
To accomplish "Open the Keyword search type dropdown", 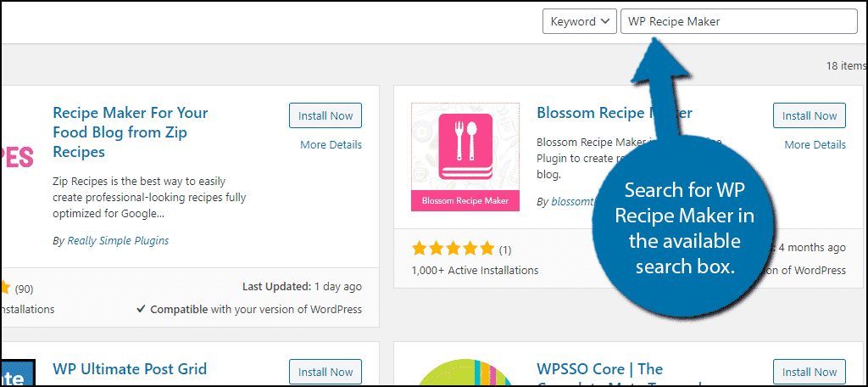I will click(580, 21).
